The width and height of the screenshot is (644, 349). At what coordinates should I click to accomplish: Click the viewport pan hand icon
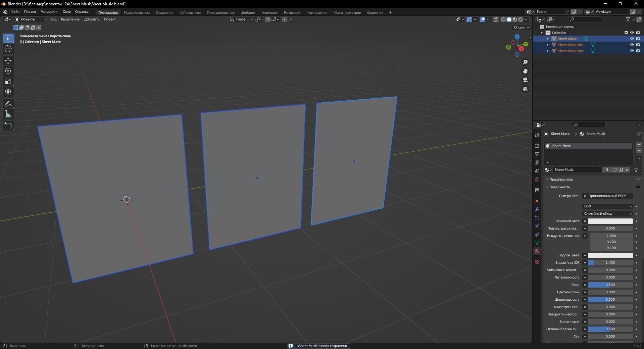click(x=525, y=71)
